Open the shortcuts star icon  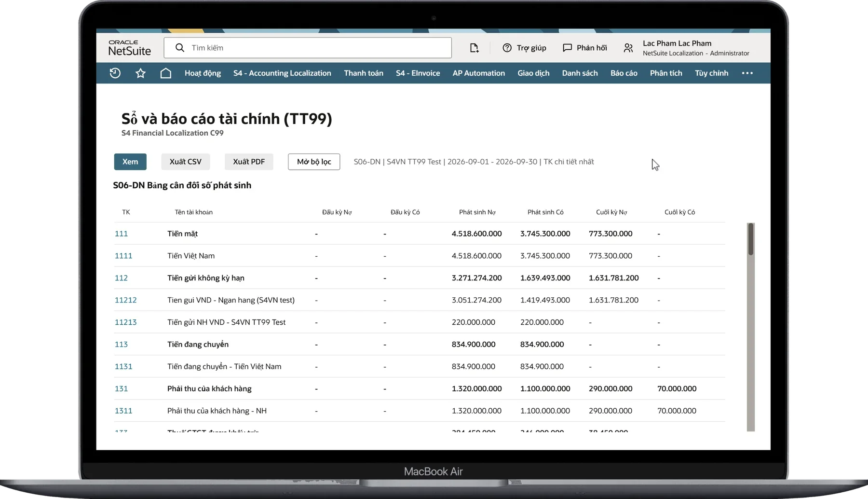pyautogui.click(x=140, y=73)
